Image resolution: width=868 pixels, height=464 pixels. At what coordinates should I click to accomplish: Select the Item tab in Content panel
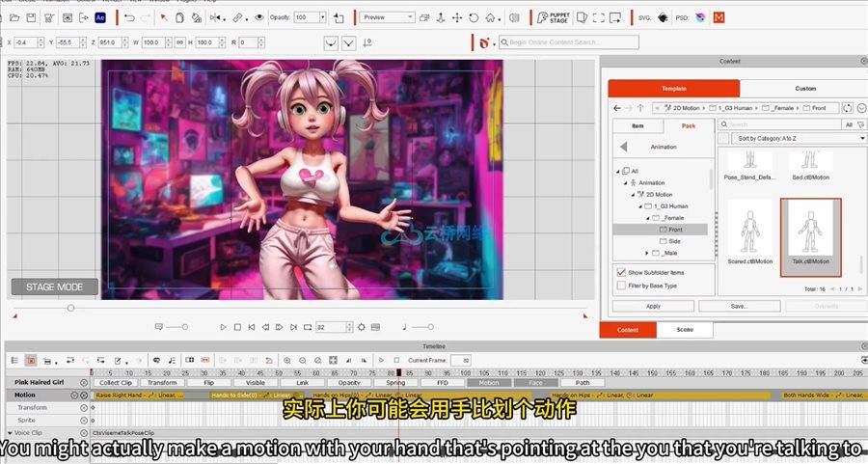pos(637,126)
